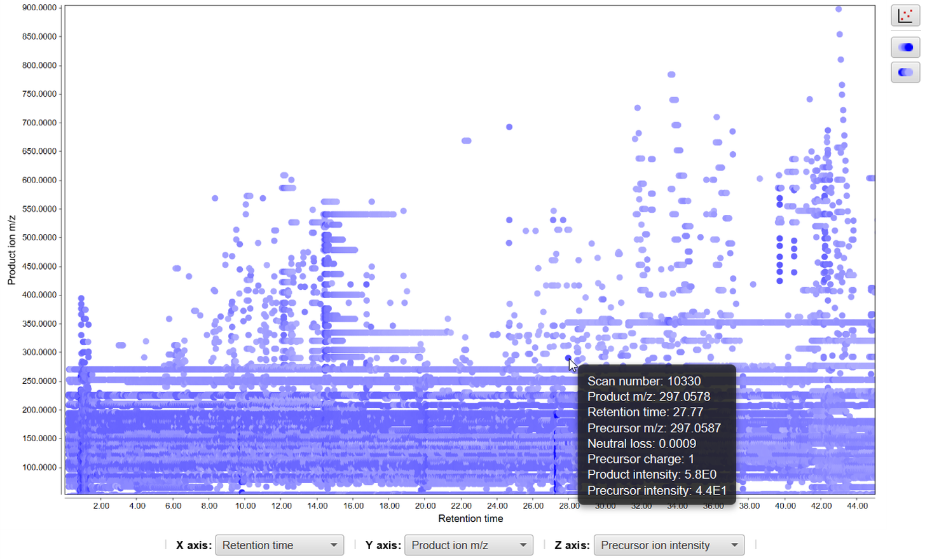
Task: Click the 350.0000 y-axis tick label
Action: 39,324
